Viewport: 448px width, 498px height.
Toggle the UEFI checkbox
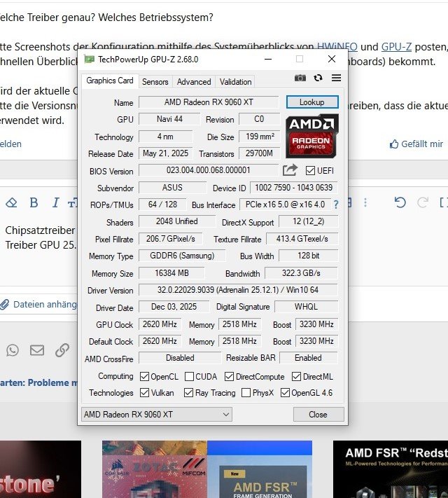pyautogui.click(x=310, y=170)
